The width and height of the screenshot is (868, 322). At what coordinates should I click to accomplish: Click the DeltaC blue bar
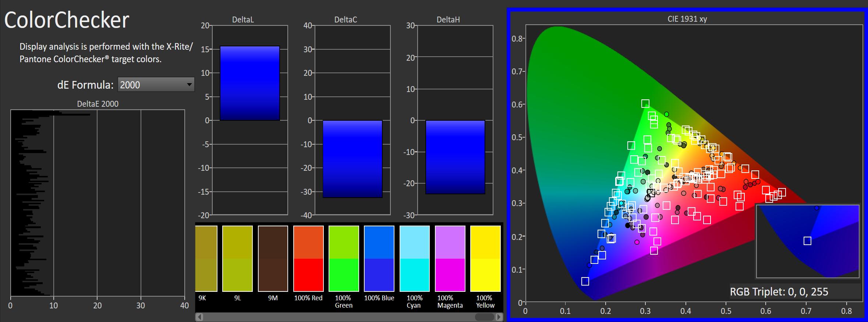click(x=352, y=159)
